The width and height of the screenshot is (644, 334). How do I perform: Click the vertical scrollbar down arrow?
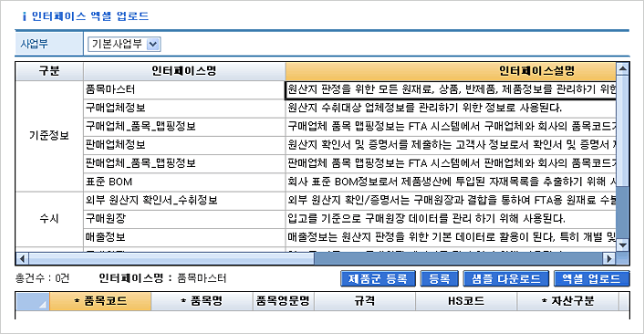coord(623,245)
